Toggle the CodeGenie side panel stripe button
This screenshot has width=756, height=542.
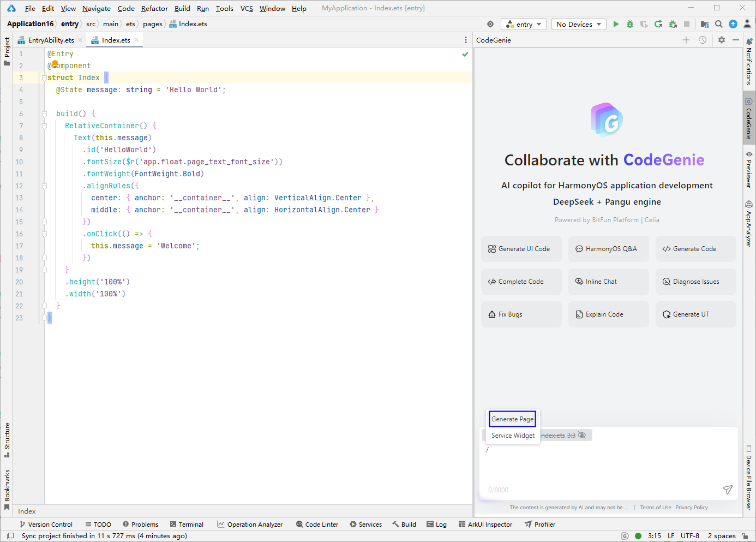(749, 118)
